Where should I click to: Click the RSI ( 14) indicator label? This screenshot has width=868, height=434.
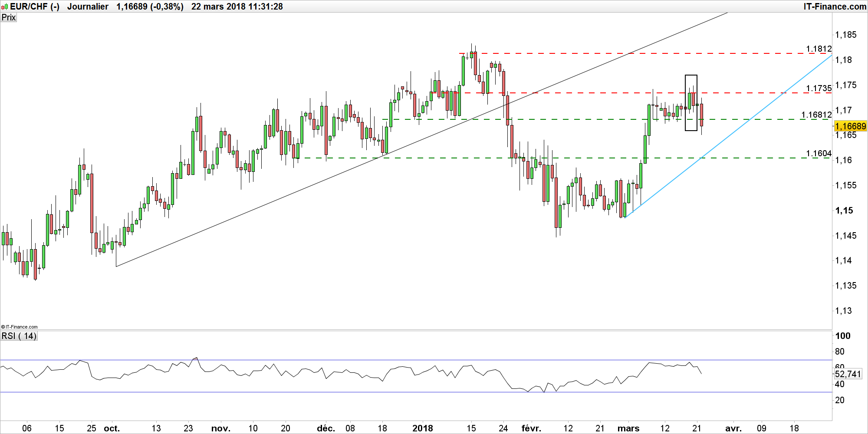tap(19, 336)
